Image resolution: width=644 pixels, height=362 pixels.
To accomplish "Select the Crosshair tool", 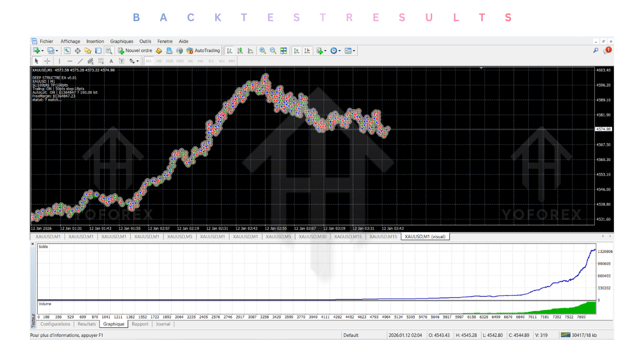I will pyautogui.click(x=47, y=61).
